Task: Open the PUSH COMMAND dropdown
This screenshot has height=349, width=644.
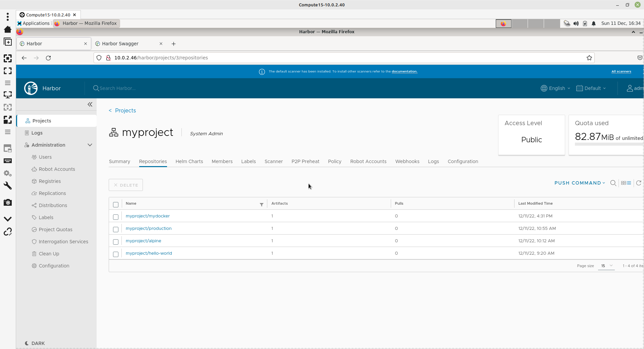Action: tap(580, 183)
